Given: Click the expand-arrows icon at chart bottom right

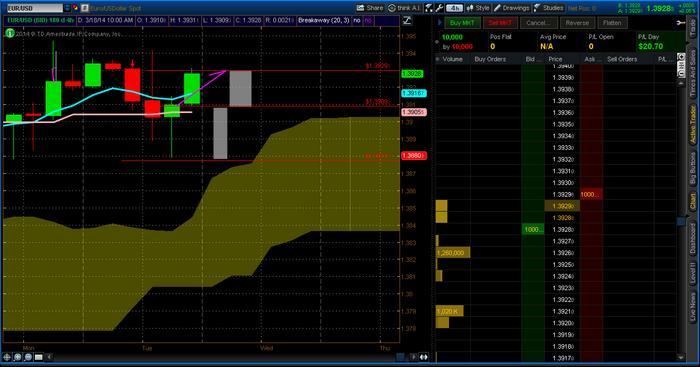Looking at the screenshot, I should coord(424,357).
